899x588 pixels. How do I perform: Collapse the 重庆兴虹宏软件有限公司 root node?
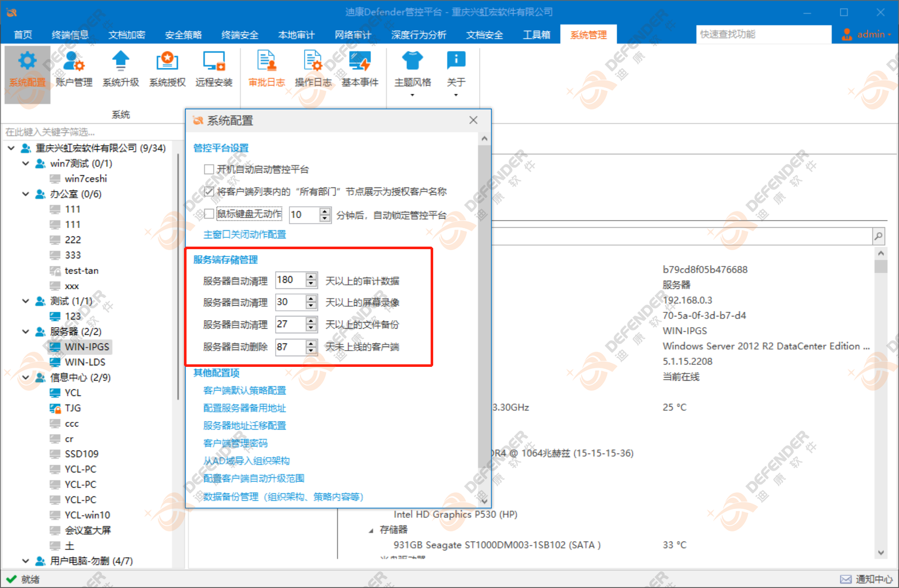11,148
